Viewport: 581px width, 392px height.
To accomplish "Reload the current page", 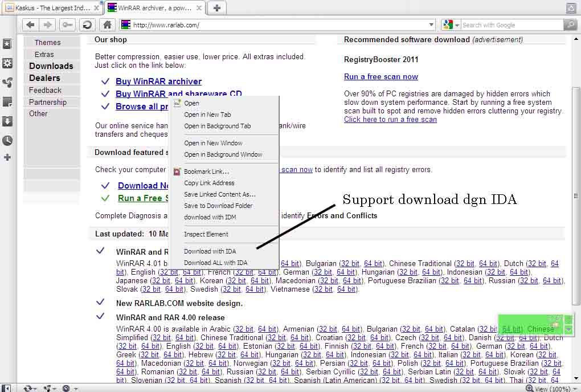I will pyautogui.click(x=87, y=25).
